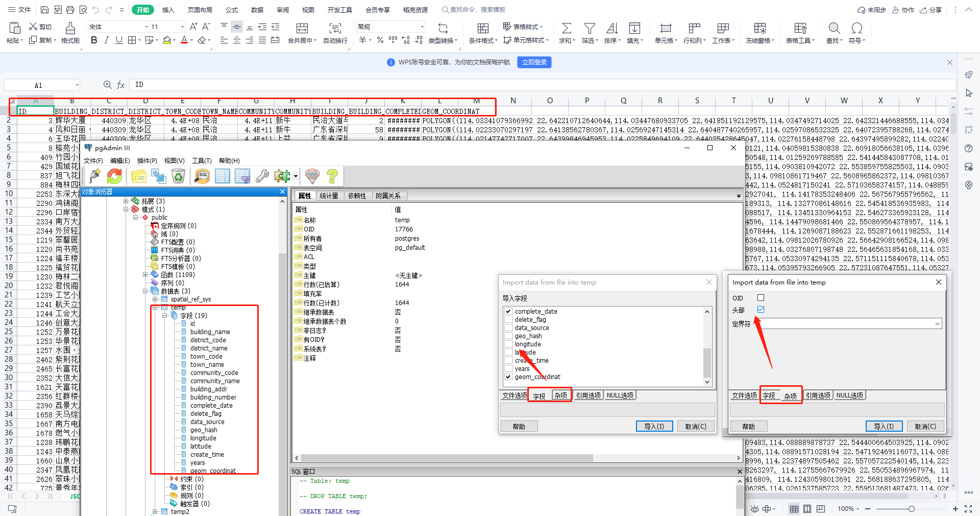Open the SQL query tool in pgAdmin
980x516 pixels.
click(202, 176)
